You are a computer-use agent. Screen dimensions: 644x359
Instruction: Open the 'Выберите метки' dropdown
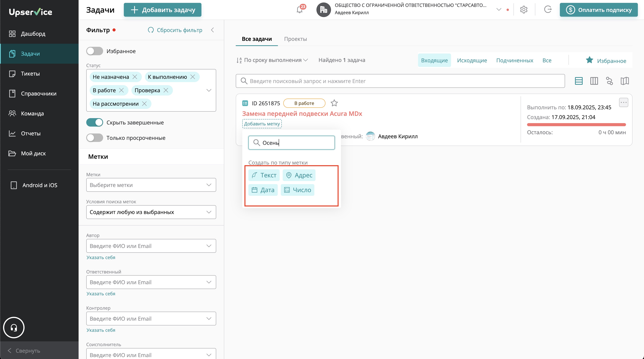coord(151,185)
